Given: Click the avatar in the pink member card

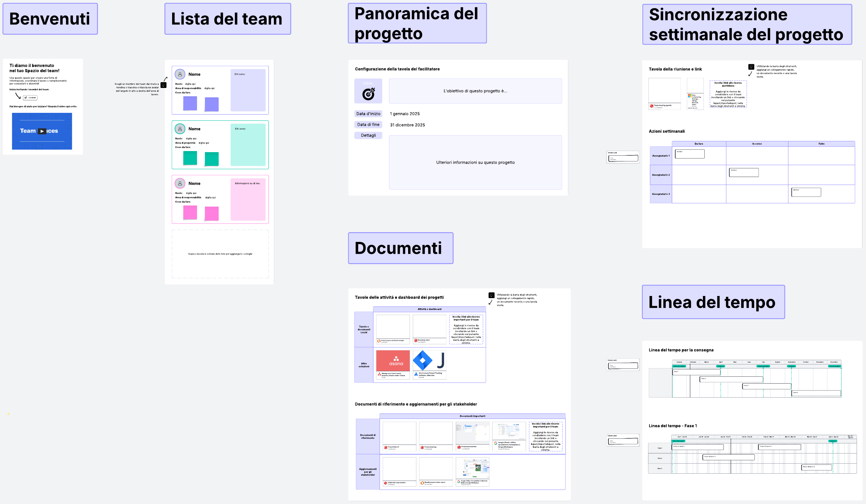Looking at the screenshot, I should point(180,184).
